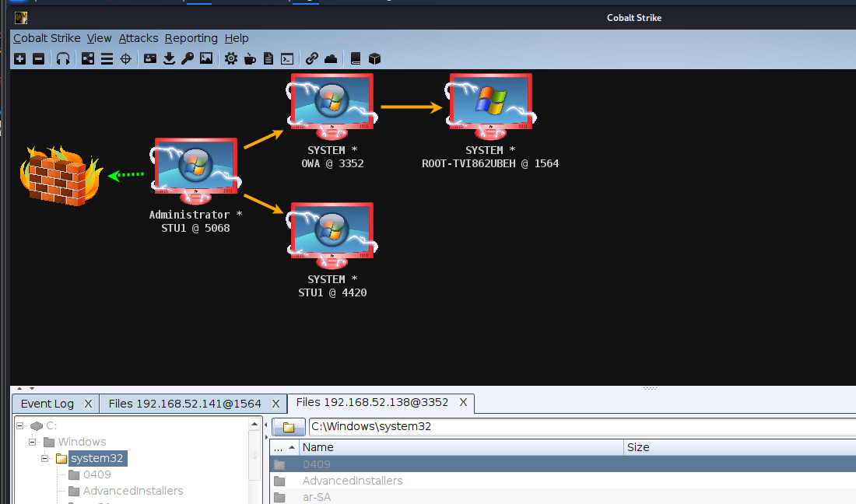This screenshot has height=504, width=856.
Task: Click the plus 'connect to team server' icon
Action: tap(20, 59)
